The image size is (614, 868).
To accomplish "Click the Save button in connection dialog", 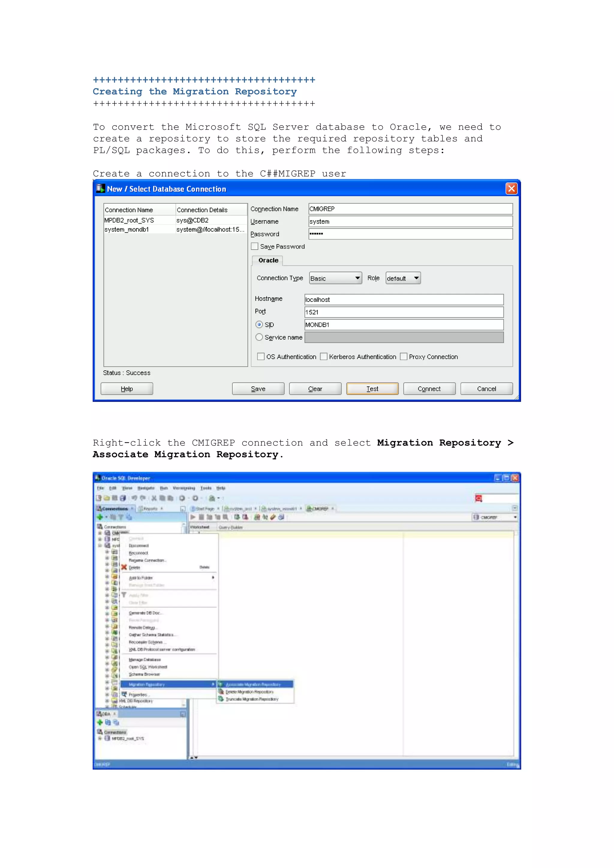I will (258, 389).
